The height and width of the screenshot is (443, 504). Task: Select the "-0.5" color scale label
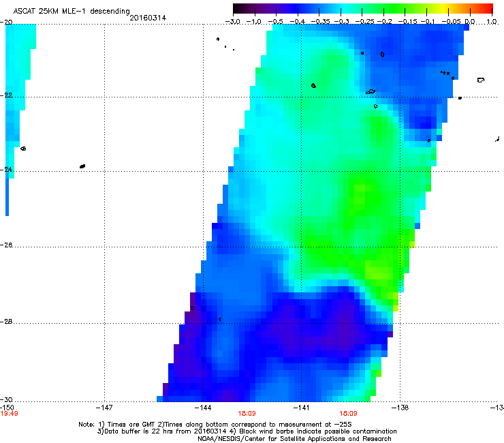click(x=275, y=22)
